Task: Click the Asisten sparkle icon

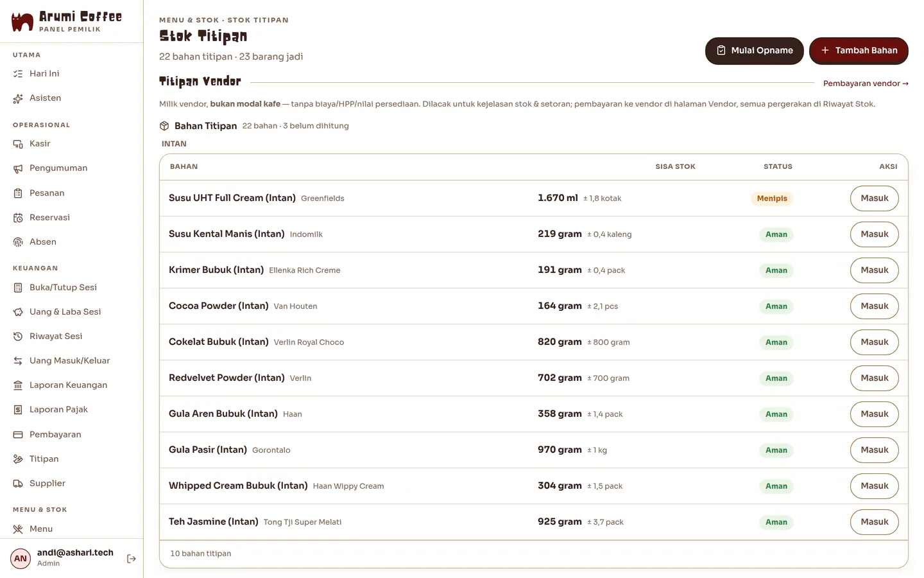Action: 18,98
